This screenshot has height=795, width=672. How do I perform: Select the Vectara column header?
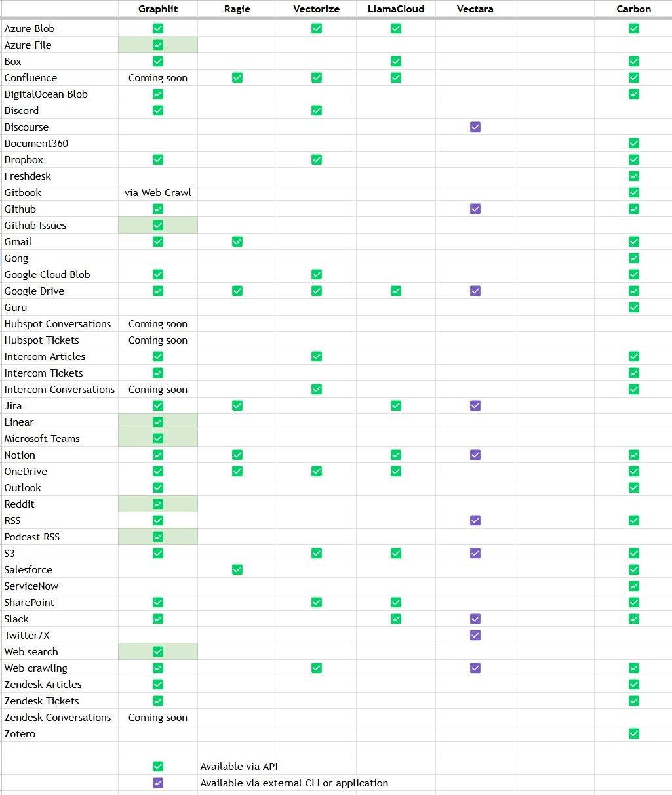coord(475,9)
